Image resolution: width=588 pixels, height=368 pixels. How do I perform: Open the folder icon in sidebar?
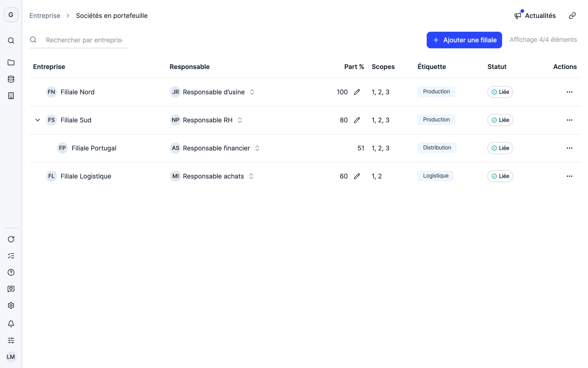point(11,62)
